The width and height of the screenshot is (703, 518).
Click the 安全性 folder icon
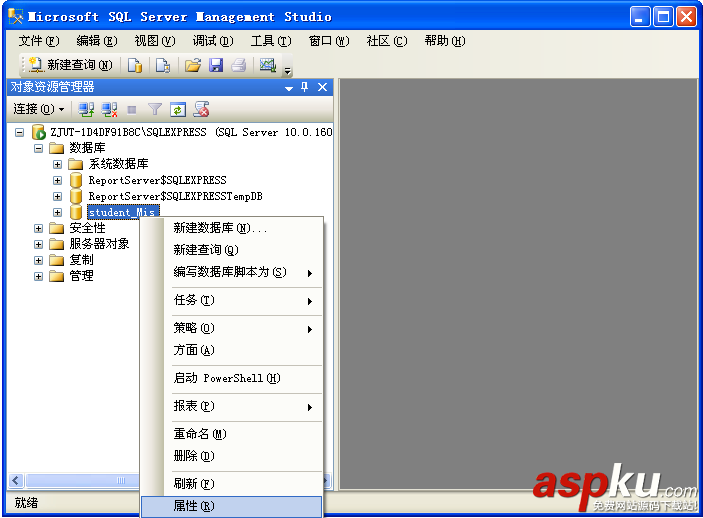coord(56,228)
